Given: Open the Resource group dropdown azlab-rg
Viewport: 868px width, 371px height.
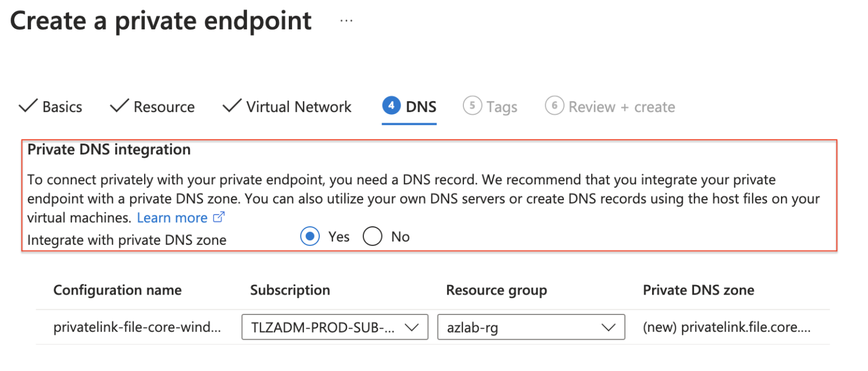Looking at the screenshot, I should 531,327.
